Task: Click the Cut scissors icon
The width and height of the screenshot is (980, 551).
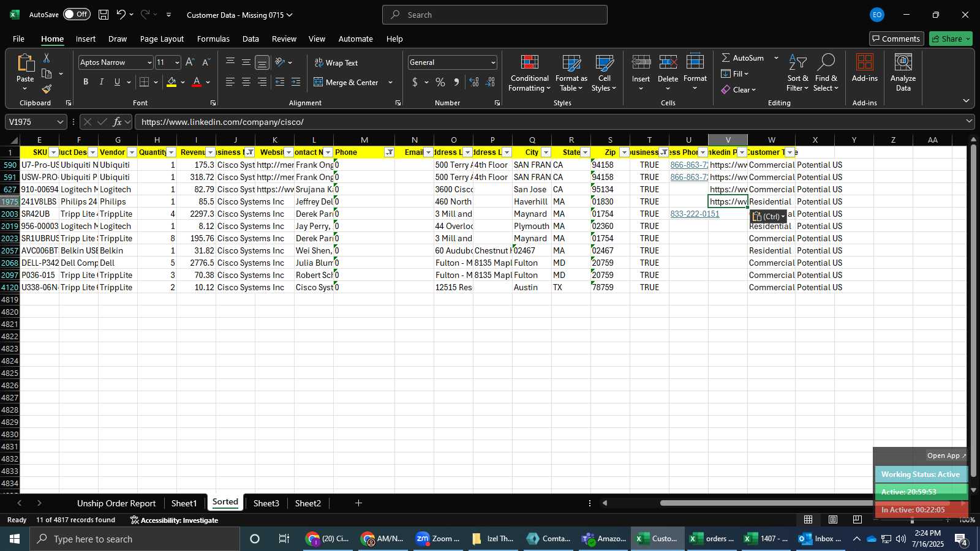Action: click(46, 58)
